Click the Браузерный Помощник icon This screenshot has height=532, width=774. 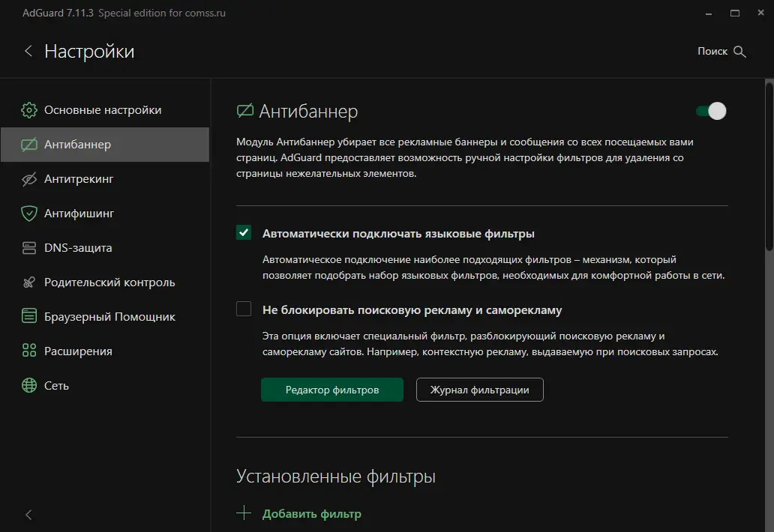(x=29, y=317)
